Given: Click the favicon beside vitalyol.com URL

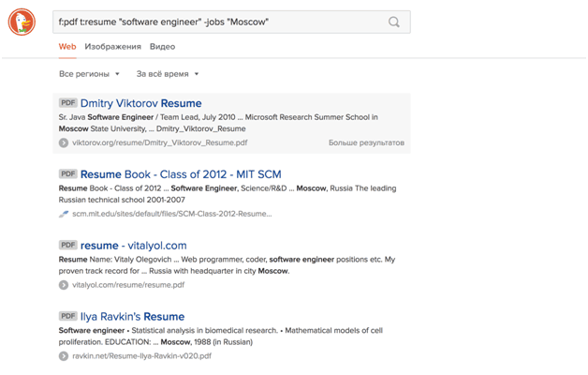Looking at the screenshot, I should click(64, 285).
